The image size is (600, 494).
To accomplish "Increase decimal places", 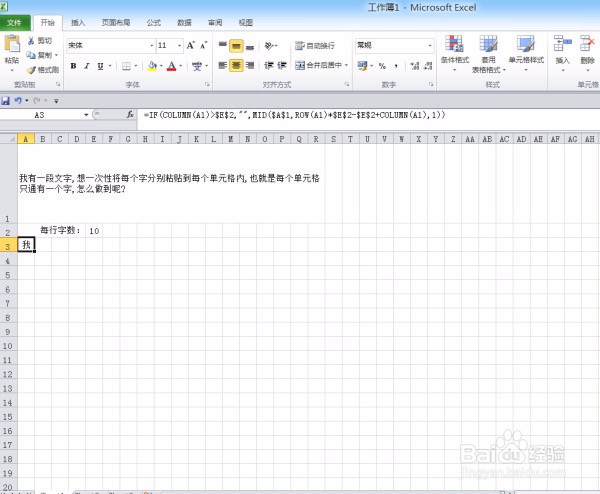I will coord(415,66).
